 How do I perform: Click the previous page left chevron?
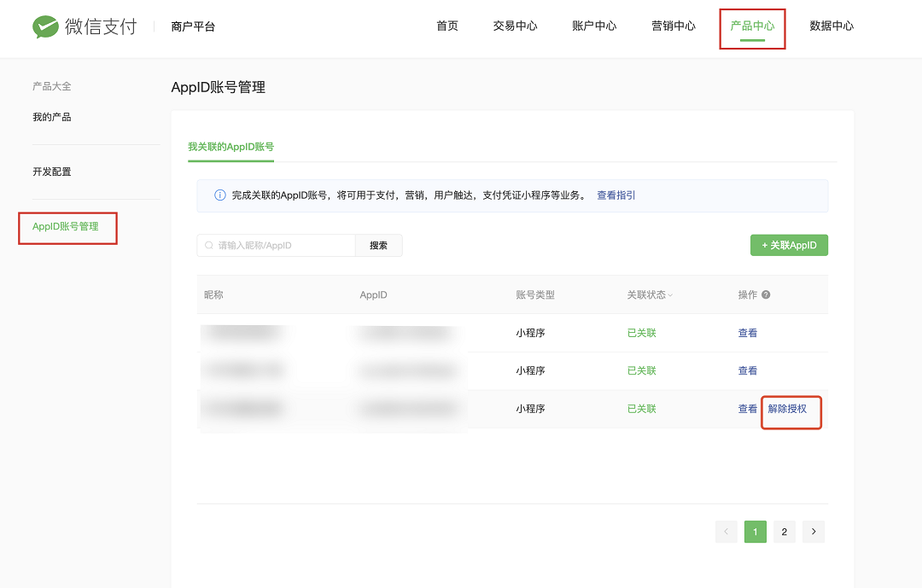727,532
